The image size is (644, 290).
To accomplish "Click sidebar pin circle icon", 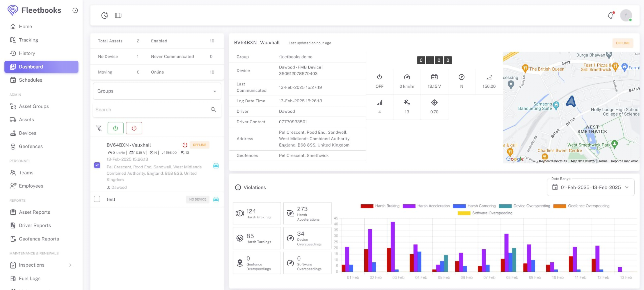I will (x=75, y=10).
